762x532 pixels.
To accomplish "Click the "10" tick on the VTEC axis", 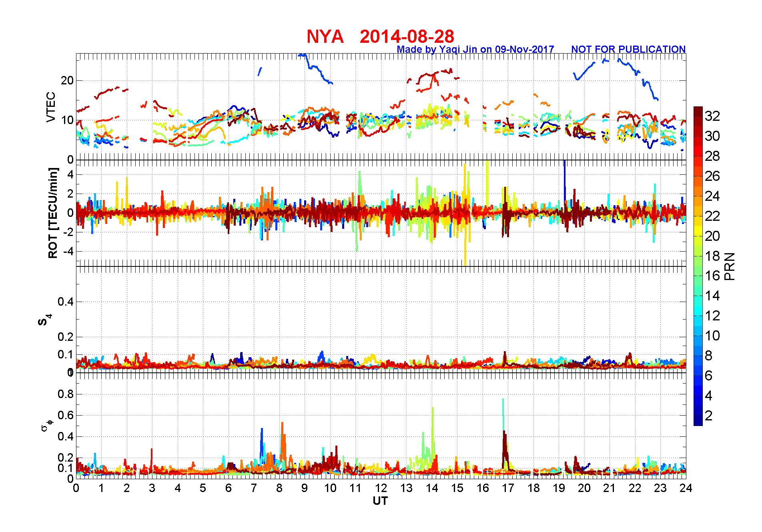I will click(67, 120).
